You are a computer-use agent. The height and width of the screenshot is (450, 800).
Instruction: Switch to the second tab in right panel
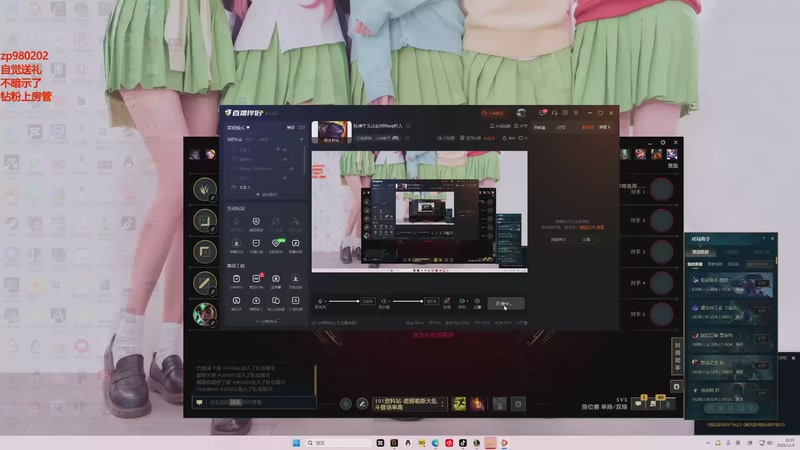click(561, 127)
